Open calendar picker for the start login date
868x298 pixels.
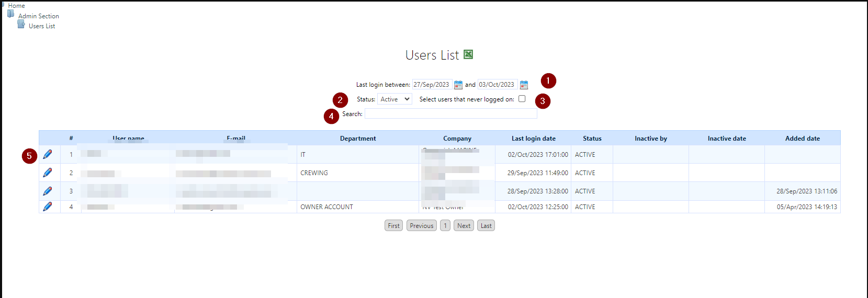458,85
